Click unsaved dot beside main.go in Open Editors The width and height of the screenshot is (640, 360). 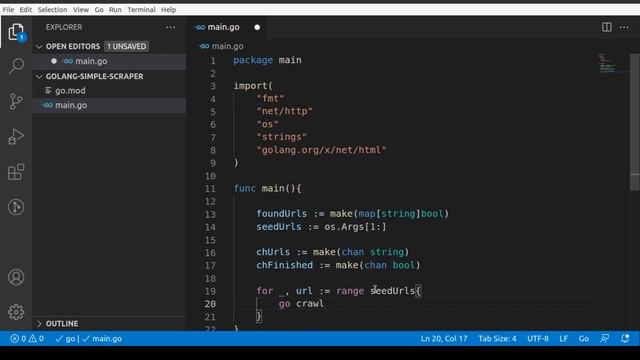[x=54, y=61]
